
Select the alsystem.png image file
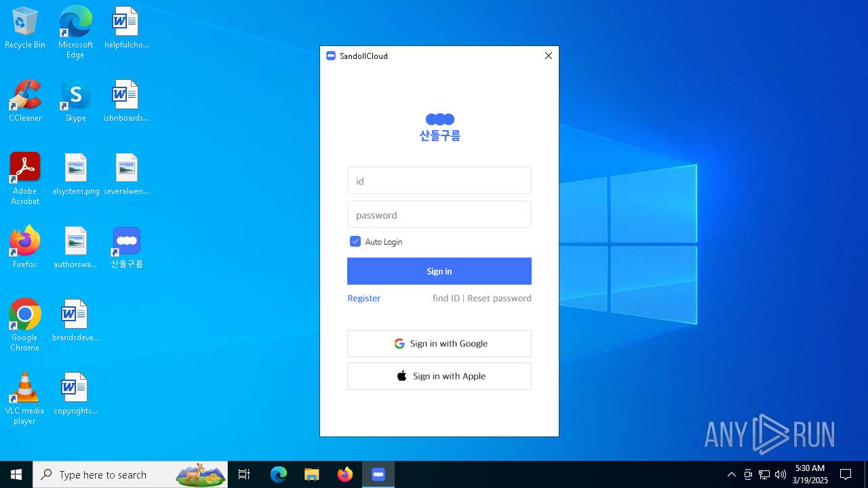coord(75,174)
